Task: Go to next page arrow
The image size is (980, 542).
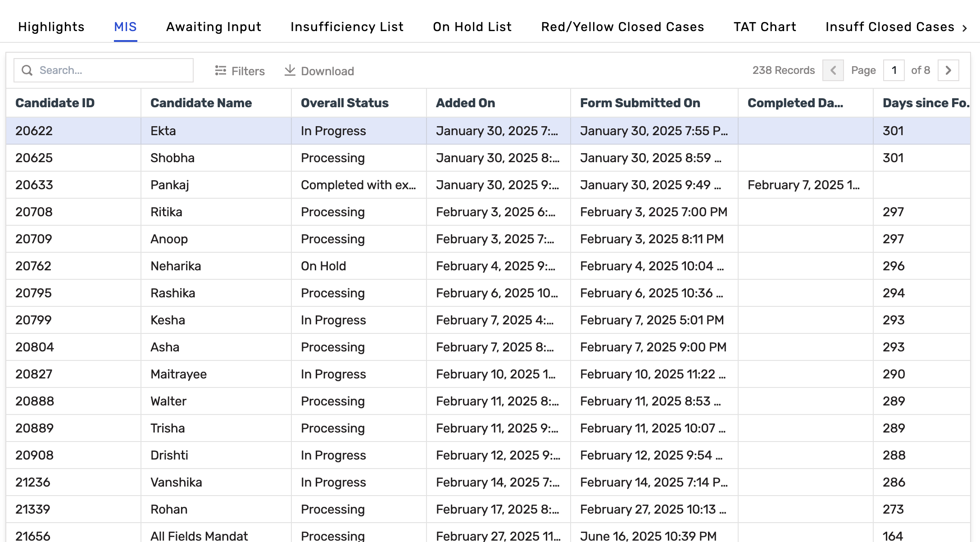Action: tap(948, 70)
